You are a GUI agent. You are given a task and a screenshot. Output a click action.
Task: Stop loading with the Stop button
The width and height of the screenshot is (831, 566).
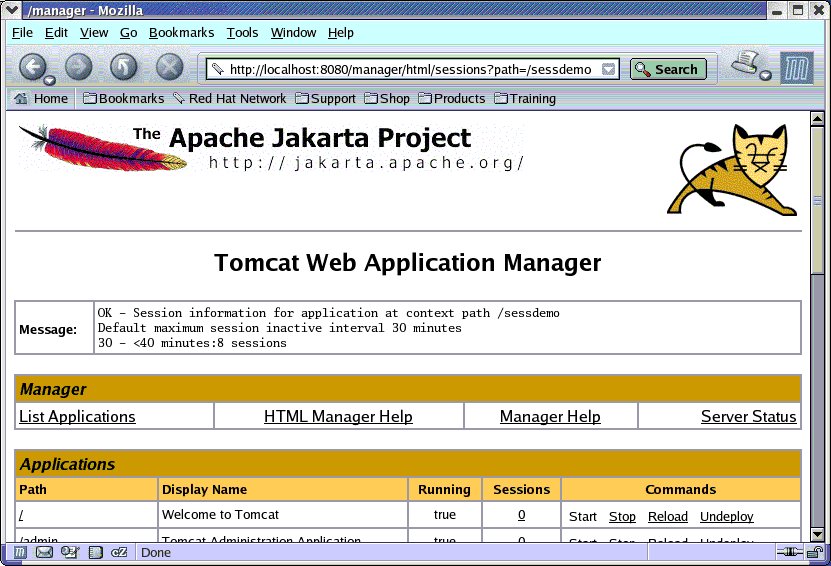tap(170, 67)
